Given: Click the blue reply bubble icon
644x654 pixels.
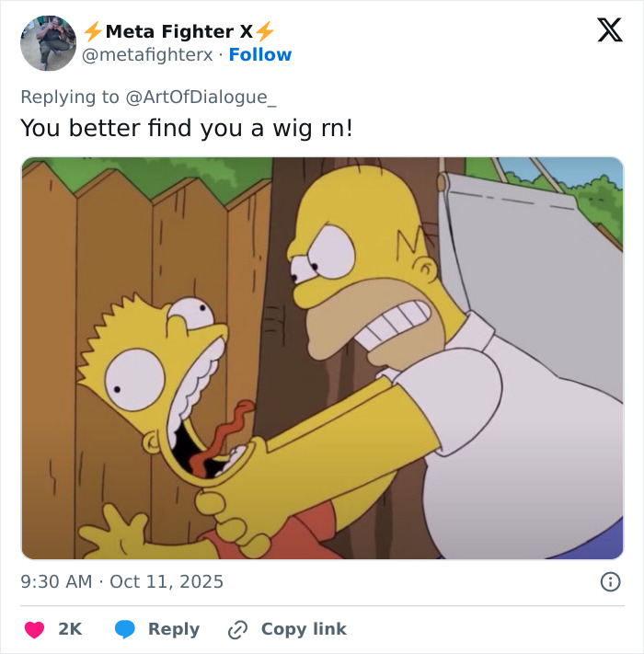Looking at the screenshot, I should click(x=125, y=629).
